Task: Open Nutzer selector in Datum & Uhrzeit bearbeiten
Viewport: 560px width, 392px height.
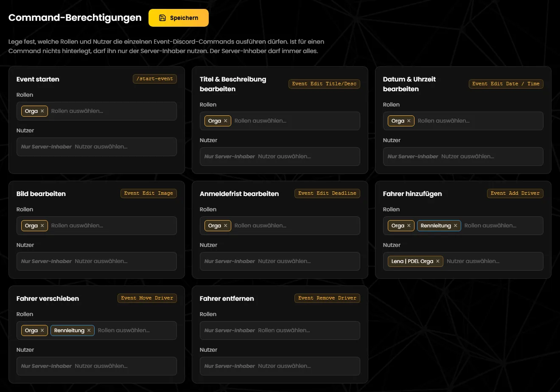Action: [x=463, y=157]
